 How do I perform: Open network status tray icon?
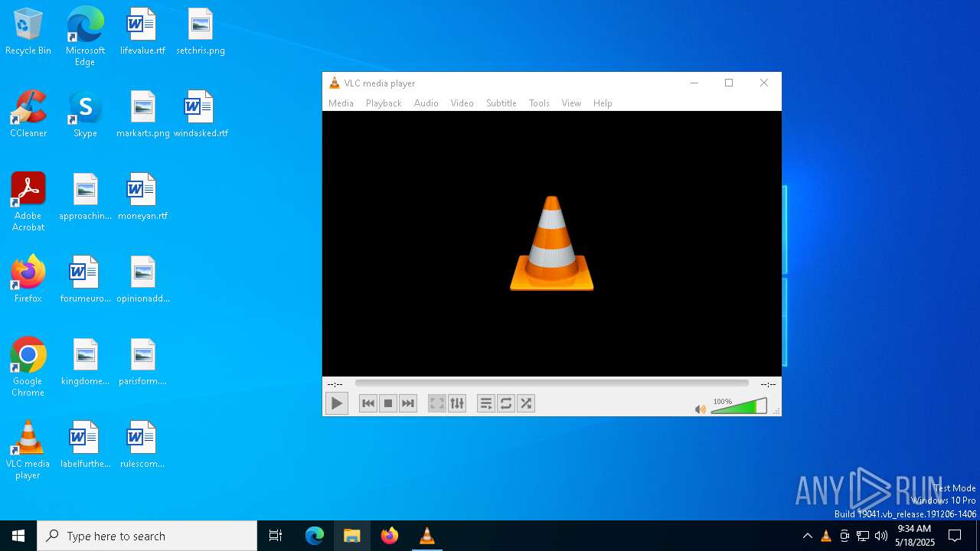point(863,536)
